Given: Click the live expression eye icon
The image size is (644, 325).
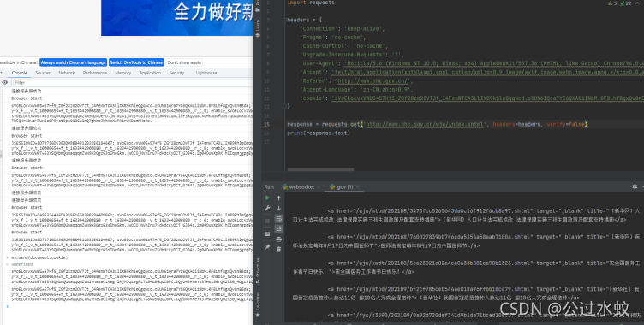Looking at the screenshot, I should pyautogui.click(x=4, y=82).
